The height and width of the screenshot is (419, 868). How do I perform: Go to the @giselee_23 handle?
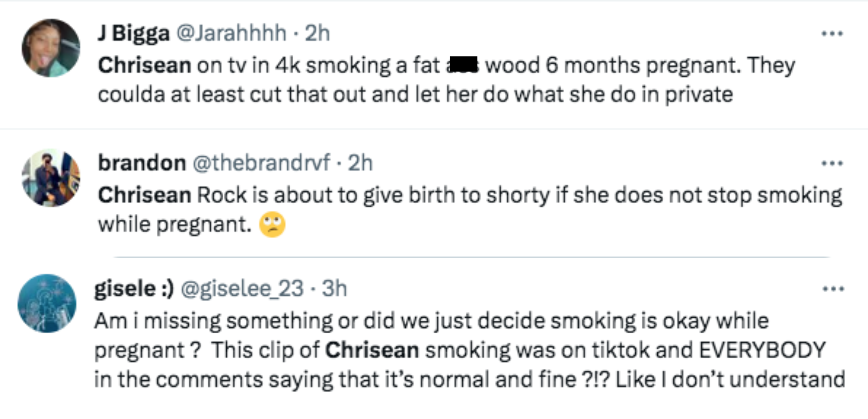pos(242,289)
